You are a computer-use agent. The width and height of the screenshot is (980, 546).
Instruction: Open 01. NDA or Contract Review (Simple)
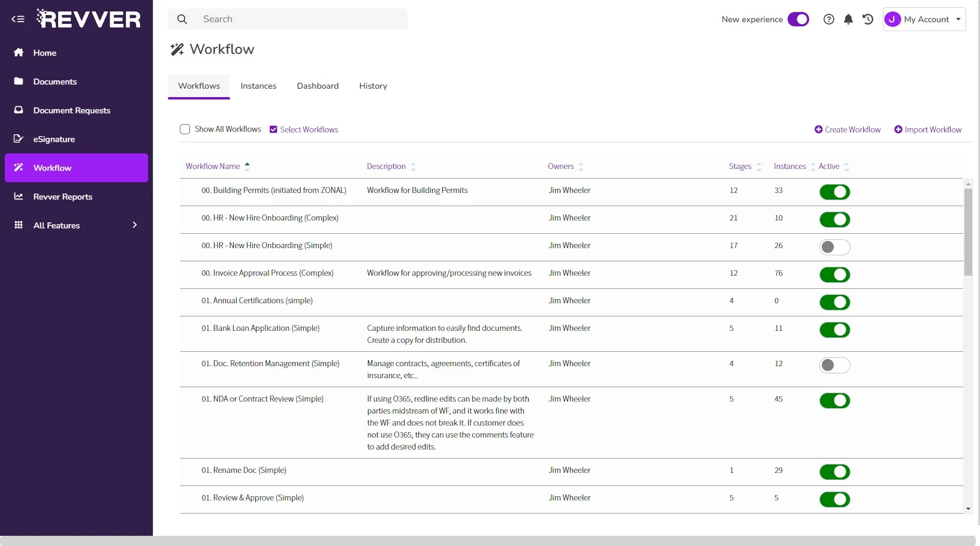tap(263, 399)
